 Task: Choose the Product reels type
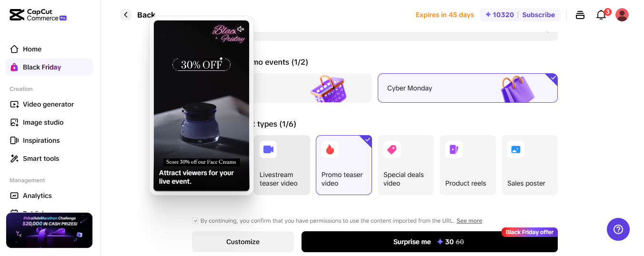click(468, 165)
